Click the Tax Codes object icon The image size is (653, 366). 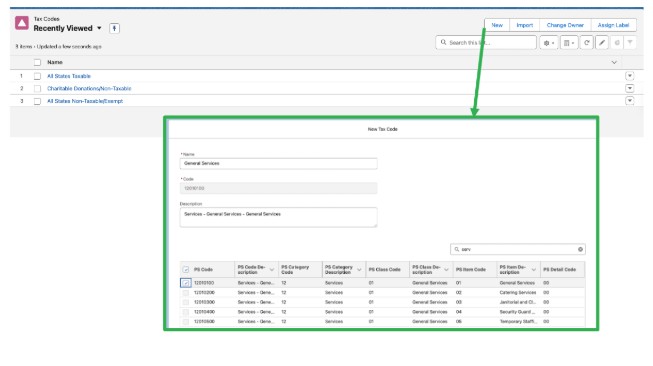pyautogui.click(x=22, y=23)
